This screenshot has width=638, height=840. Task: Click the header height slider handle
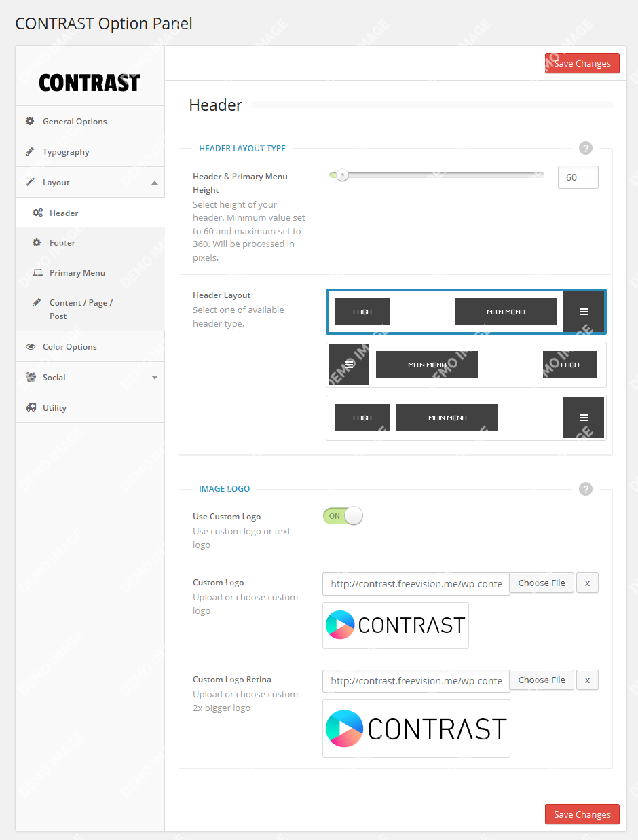[x=343, y=175]
